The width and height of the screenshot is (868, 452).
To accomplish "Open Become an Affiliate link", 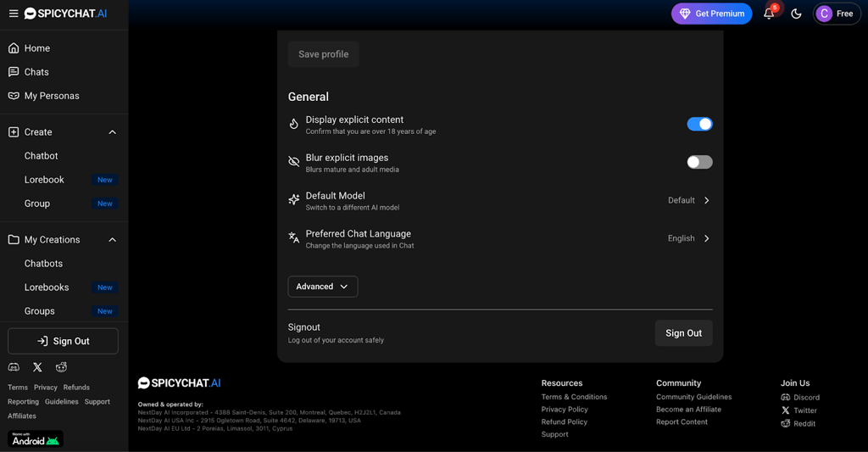I will click(x=688, y=410).
